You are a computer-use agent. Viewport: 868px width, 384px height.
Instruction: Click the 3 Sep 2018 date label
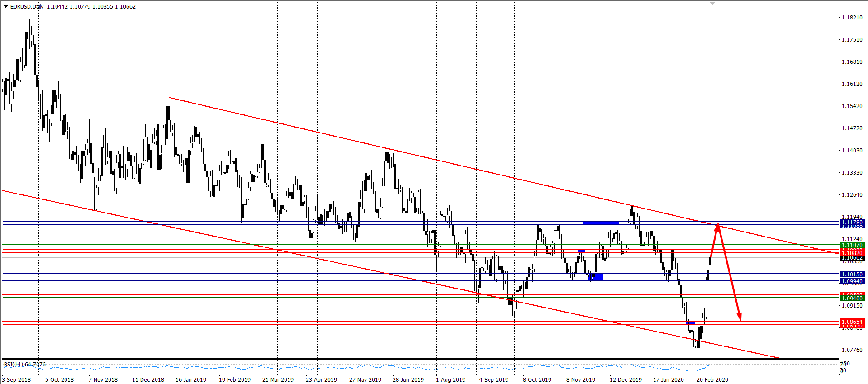coord(16,379)
